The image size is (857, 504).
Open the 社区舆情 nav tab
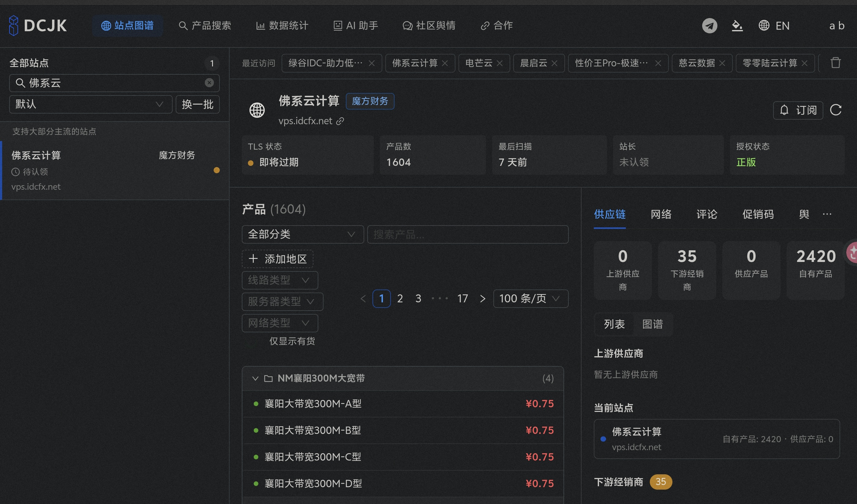429,25
